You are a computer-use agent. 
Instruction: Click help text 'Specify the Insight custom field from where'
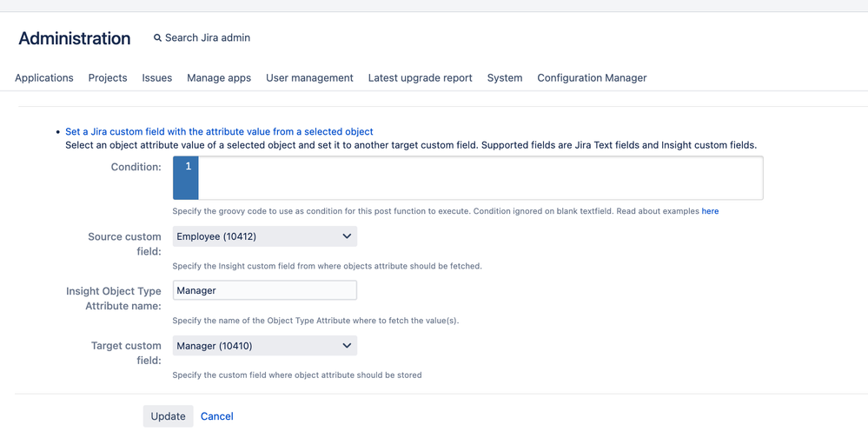click(x=328, y=266)
